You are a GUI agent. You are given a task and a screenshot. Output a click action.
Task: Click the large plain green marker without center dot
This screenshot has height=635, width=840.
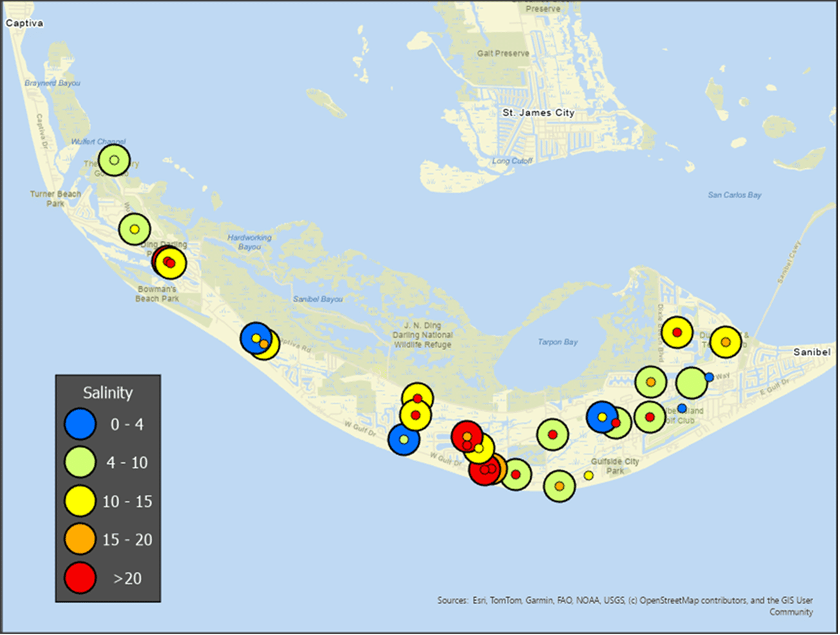(691, 383)
